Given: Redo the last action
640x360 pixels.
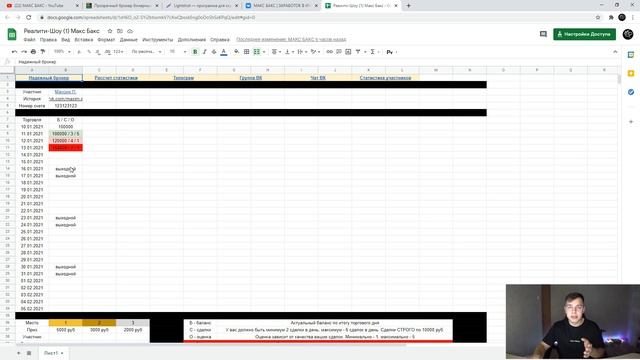Looking at the screenshot, I should coord(24,52).
